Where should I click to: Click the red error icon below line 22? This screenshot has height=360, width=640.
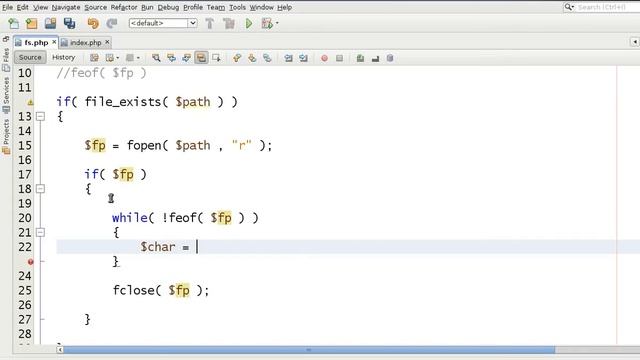[30, 262]
